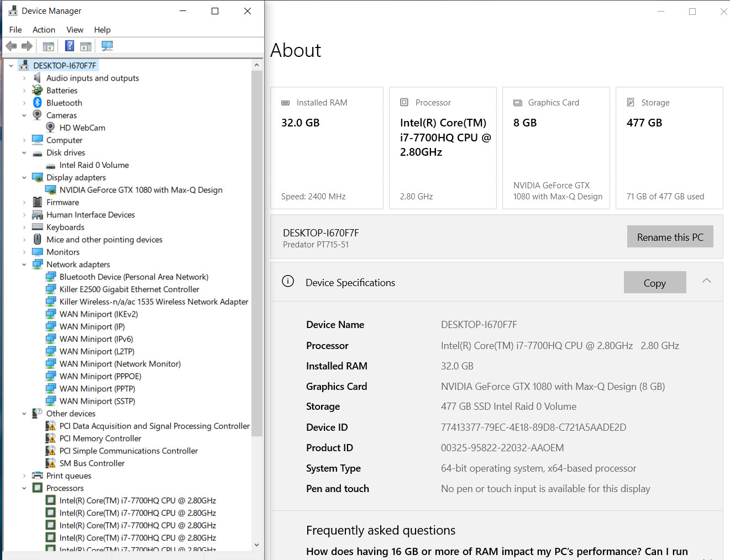
Task: Click the Product ID value 00325-95822-22032-AAOEM
Action: [x=502, y=447]
